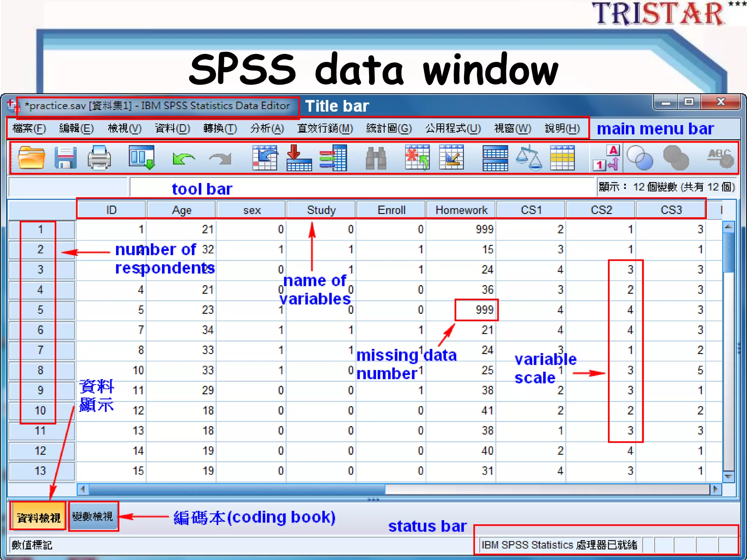Open the 統計圖(G) menu

(389, 128)
